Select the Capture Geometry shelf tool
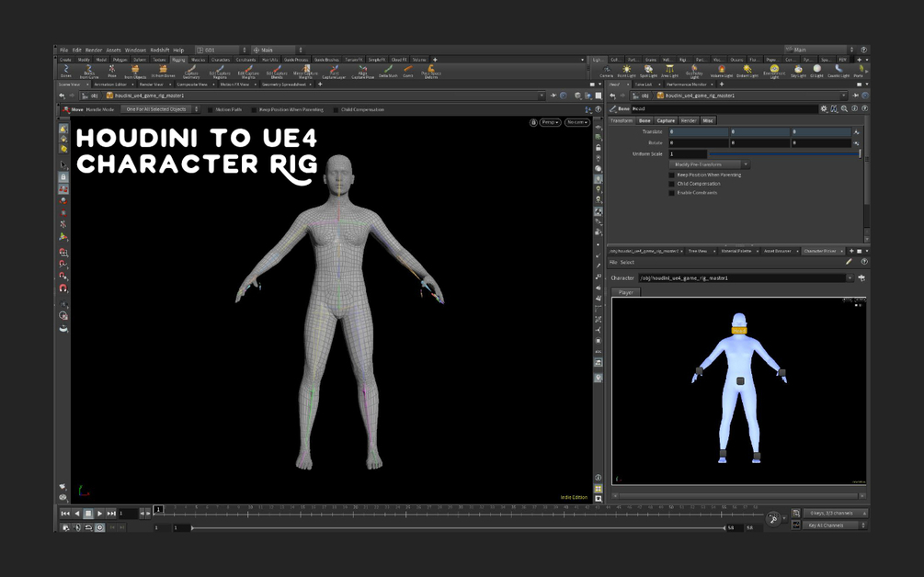The height and width of the screenshot is (577, 924). point(191,72)
